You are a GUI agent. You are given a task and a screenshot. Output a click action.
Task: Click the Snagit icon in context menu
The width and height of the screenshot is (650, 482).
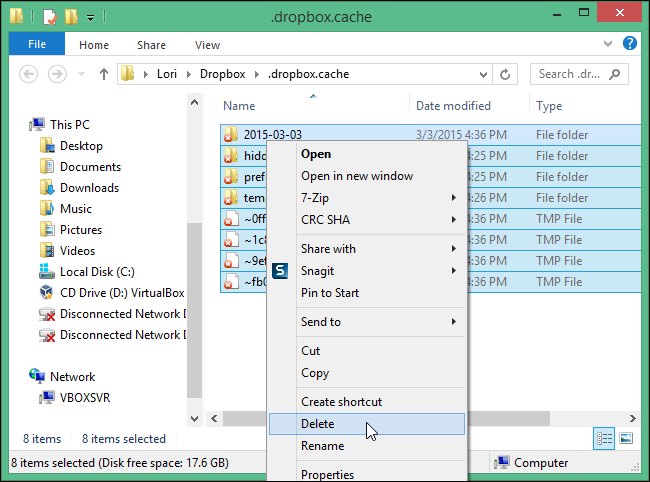(x=281, y=271)
